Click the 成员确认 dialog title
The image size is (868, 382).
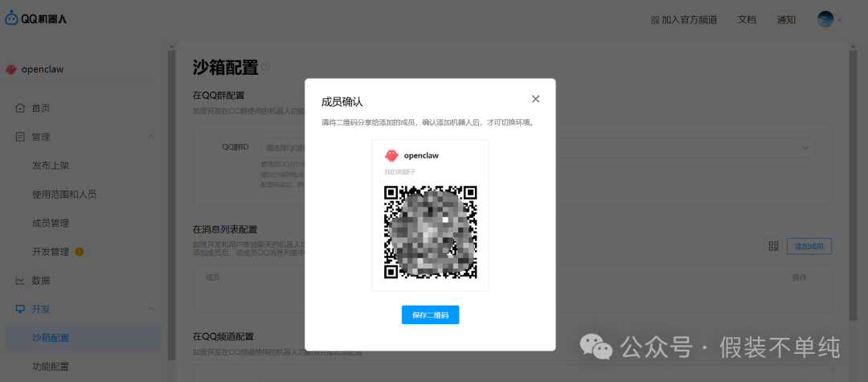click(342, 102)
